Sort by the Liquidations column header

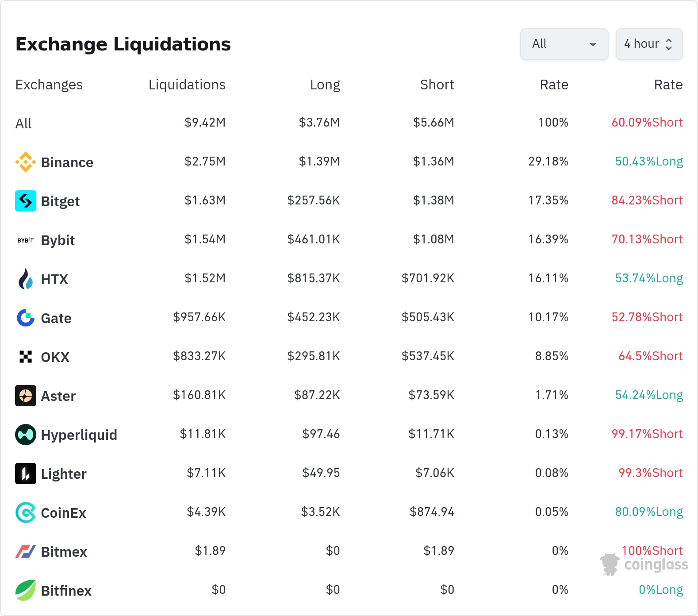(187, 85)
